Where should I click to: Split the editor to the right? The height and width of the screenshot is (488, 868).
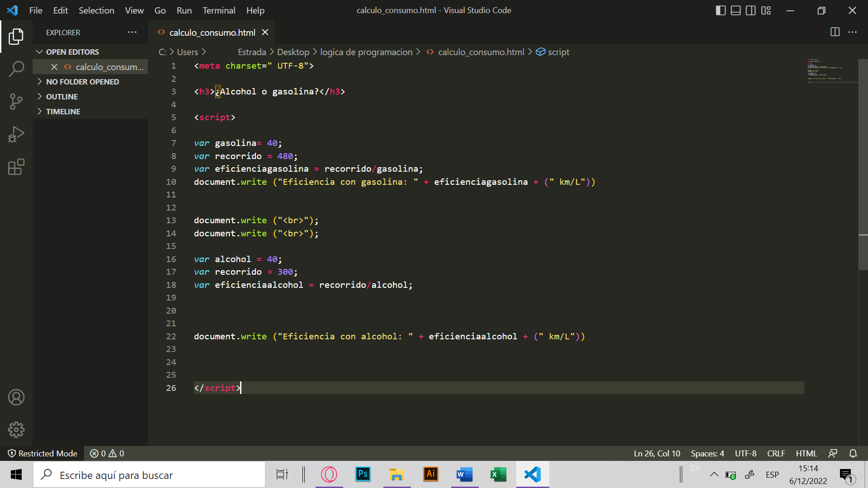pos(835,32)
